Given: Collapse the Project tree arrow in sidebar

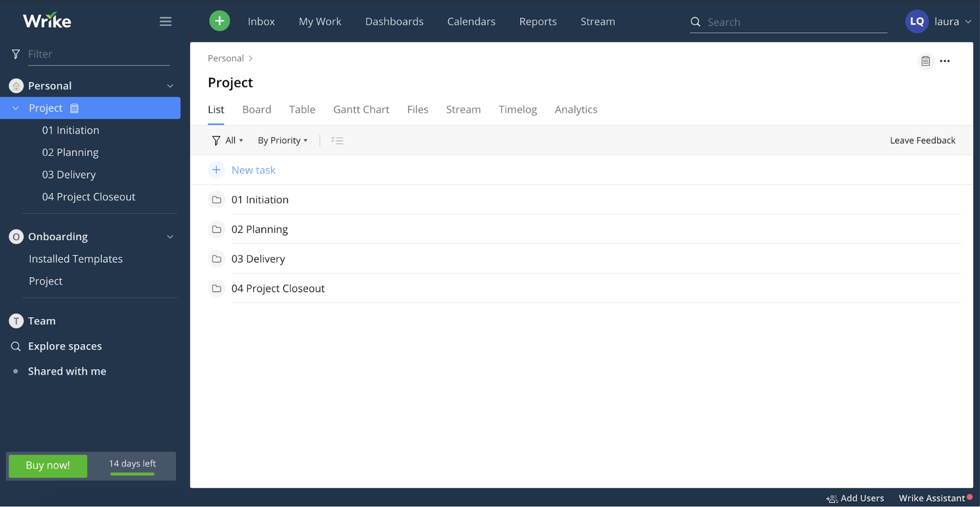Looking at the screenshot, I should (16, 108).
